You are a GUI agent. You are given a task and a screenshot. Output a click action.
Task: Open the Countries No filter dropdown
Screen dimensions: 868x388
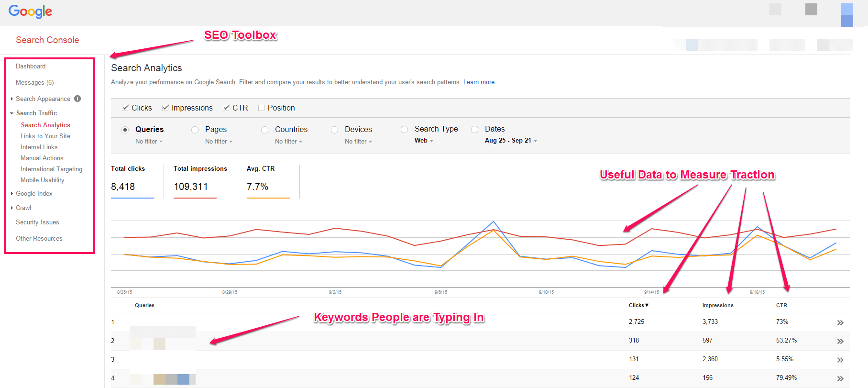(x=288, y=141)
